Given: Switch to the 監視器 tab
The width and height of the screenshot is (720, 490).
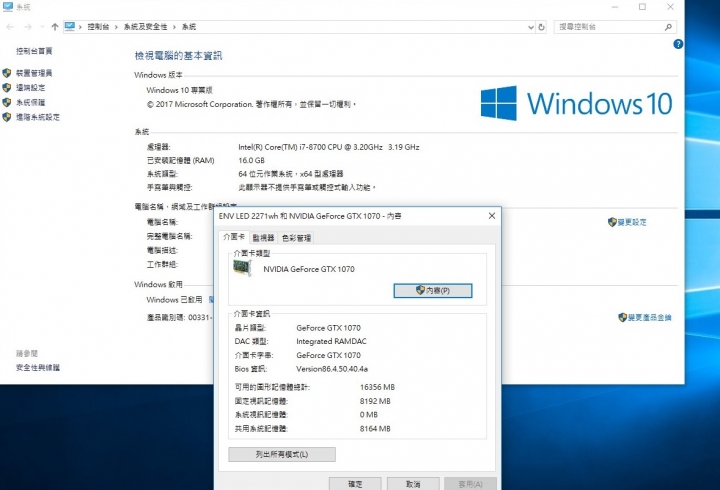Looking at the screenshot, I should (263, 238).
